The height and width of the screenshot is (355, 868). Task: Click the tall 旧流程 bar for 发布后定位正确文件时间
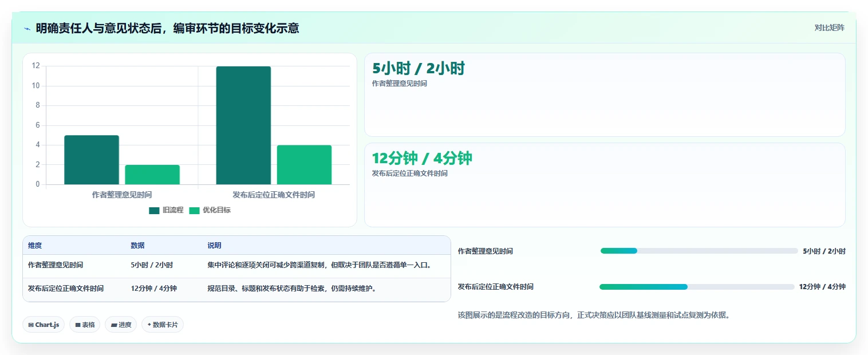pyautogui.click(x=243, y=125)
